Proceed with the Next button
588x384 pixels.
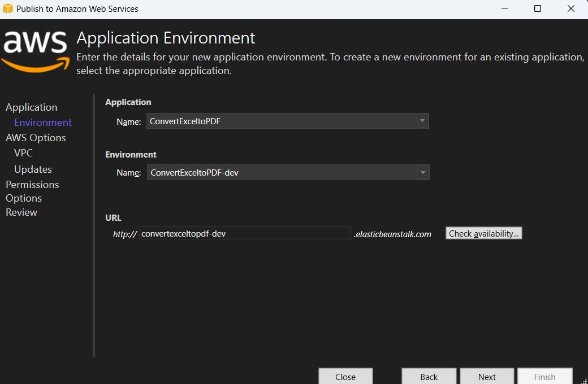pyautogui.click(x=487, y=377)
